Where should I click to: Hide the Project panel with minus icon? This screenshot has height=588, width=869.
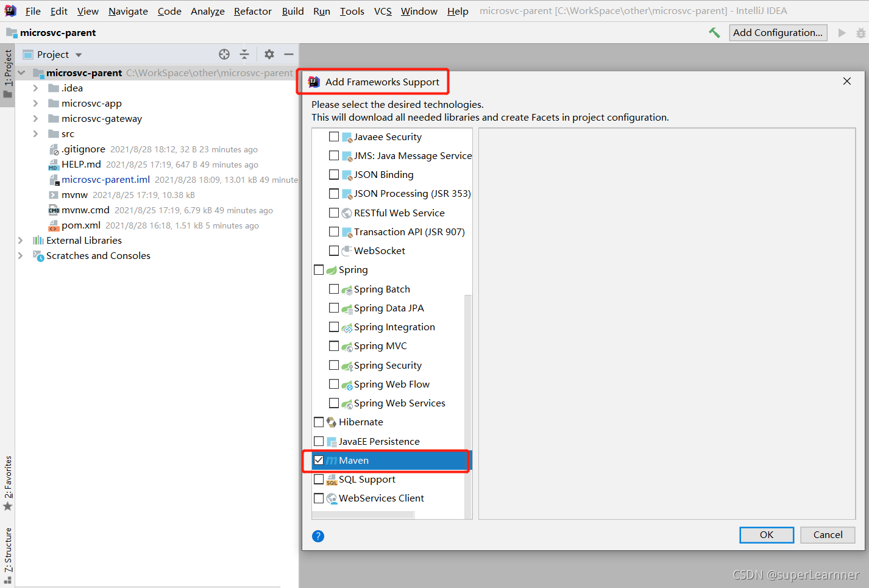tap(289, 54)
